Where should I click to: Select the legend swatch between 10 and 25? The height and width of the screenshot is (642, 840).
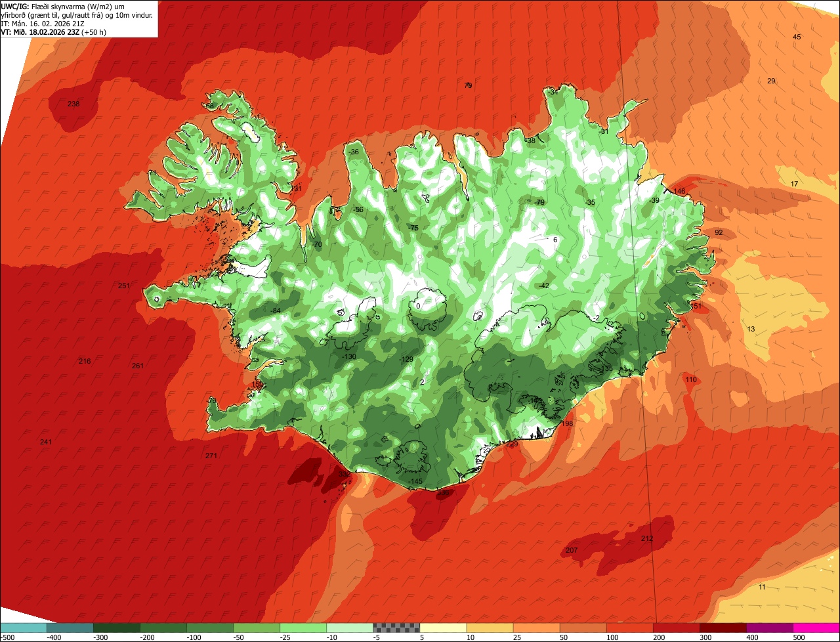pyautogui.click(x=490, y=628)
